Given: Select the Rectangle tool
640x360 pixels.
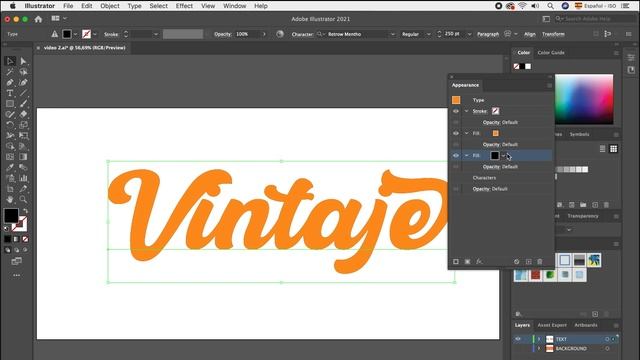Looking at the screenshot, I should [10, 104].
